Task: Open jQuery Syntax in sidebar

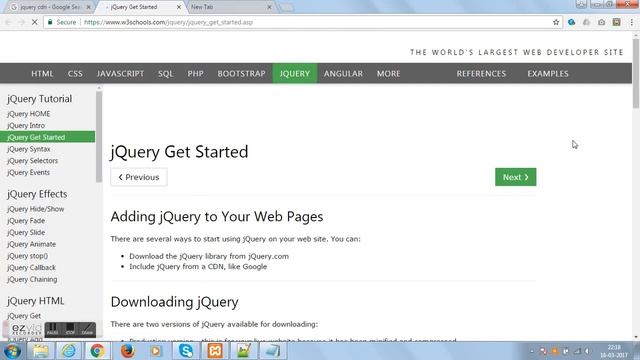Action: point(29,149)
